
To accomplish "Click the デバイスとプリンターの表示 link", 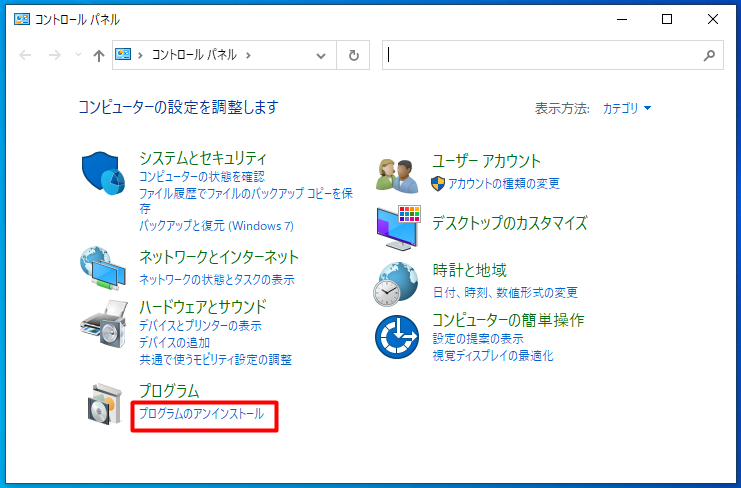I will click(x=200, y=326).
